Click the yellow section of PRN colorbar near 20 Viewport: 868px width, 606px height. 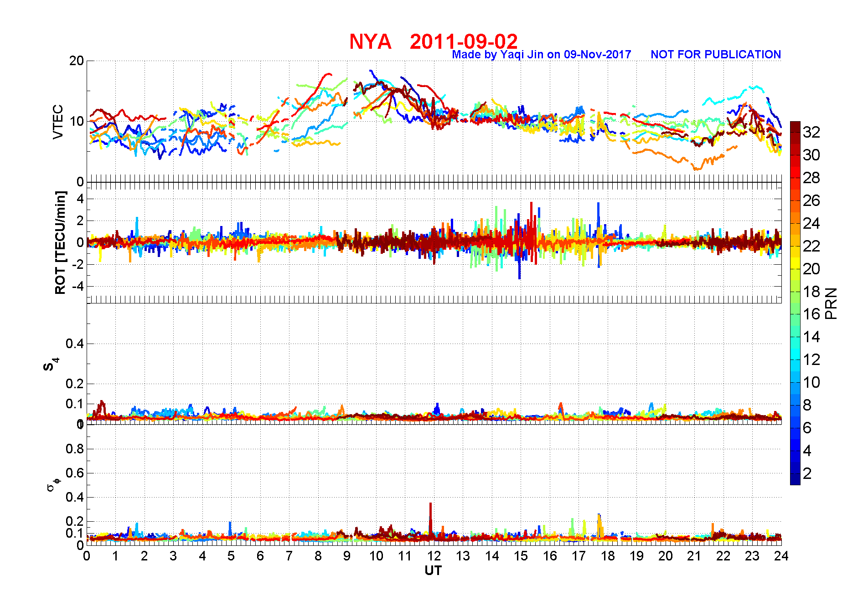pyautogui.click(x=795, y=263)
